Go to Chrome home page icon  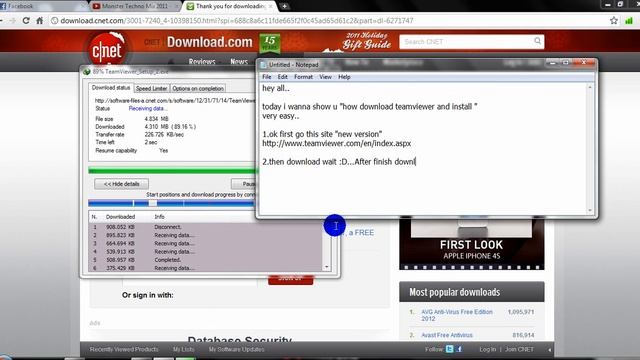pyautogui.click(x=40, y=20)
